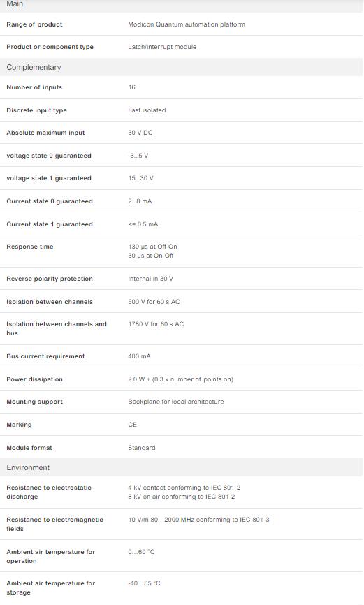The height and width of the screenshot is (605, 364).
Task: Click the Reverse polarity protection label
Action: coord(50,279)
